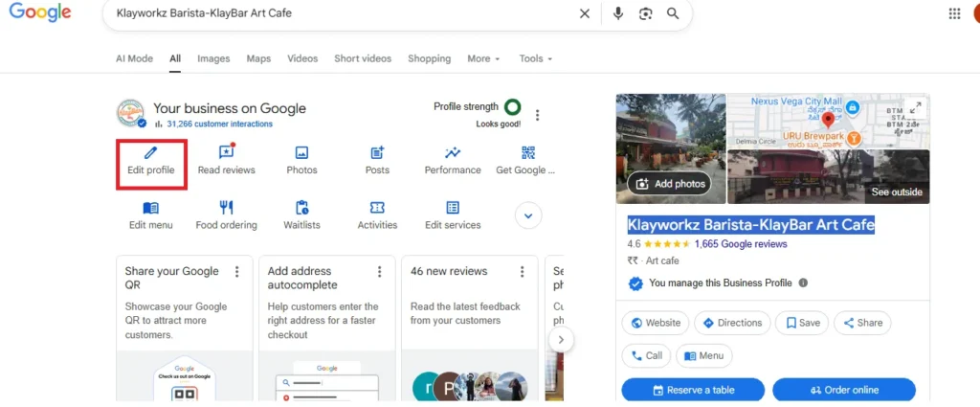Open business options three-dot menu
The image size is (980, 407).
(x=538, y=115)
